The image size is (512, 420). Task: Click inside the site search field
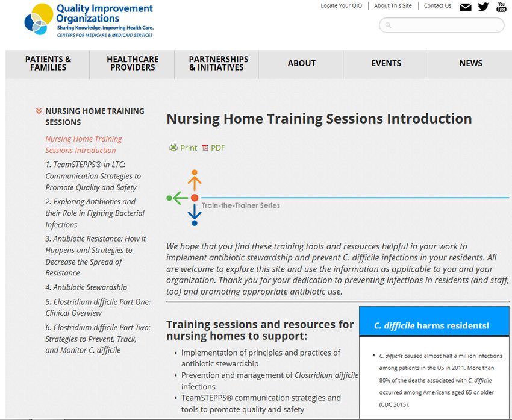(x=442, y=25)
